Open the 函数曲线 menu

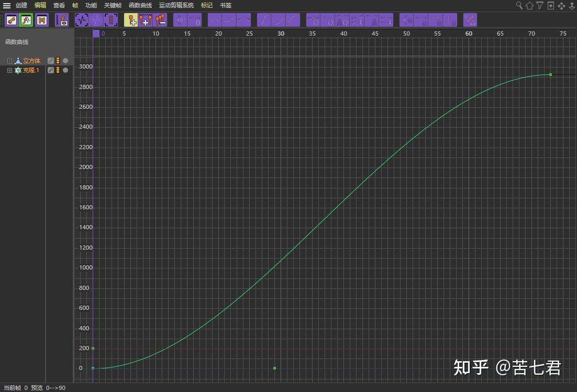pyautogui.click(x=139, y=5)
